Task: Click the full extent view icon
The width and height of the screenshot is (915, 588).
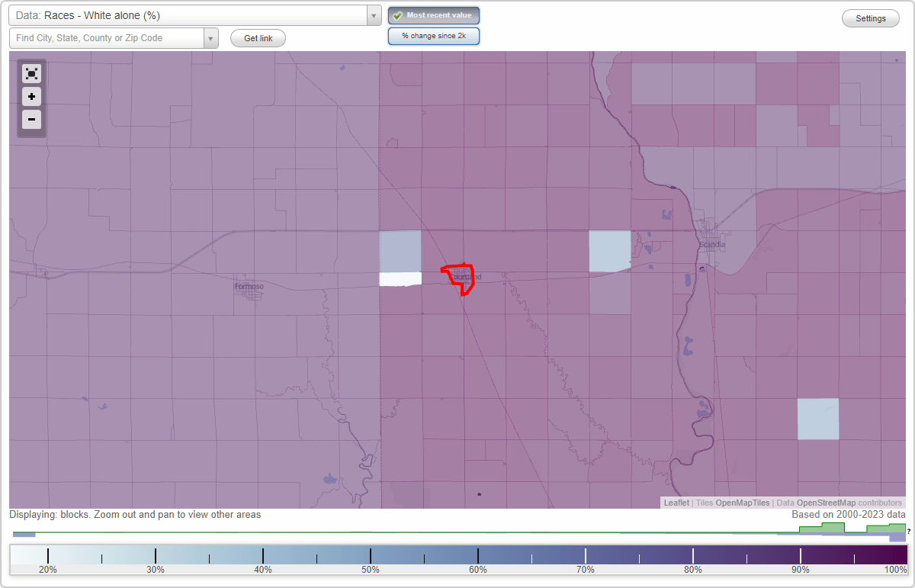Action: [x=31, y=73]
